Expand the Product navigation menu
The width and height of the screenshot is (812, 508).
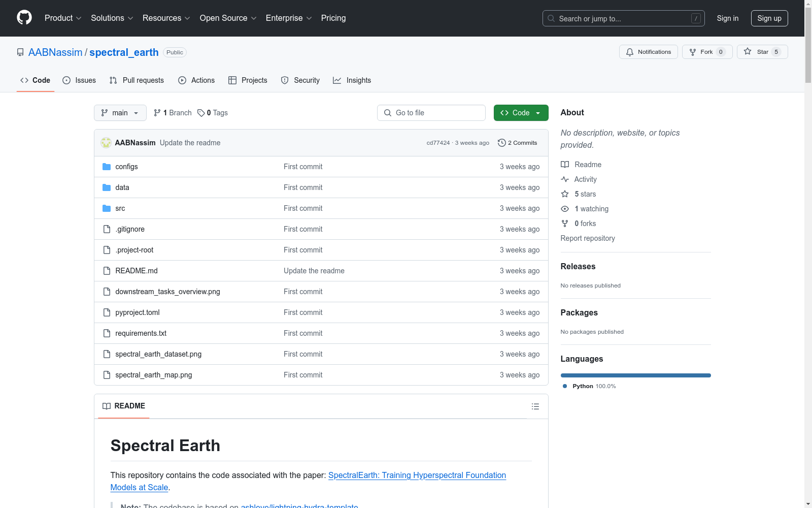pos(63,18)
